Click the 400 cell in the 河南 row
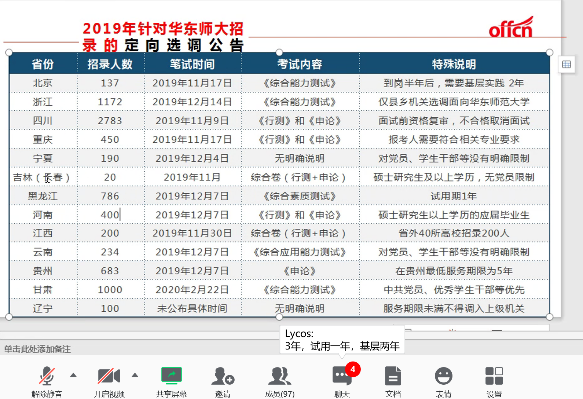 pyautogui.click(x=110, y=215)
